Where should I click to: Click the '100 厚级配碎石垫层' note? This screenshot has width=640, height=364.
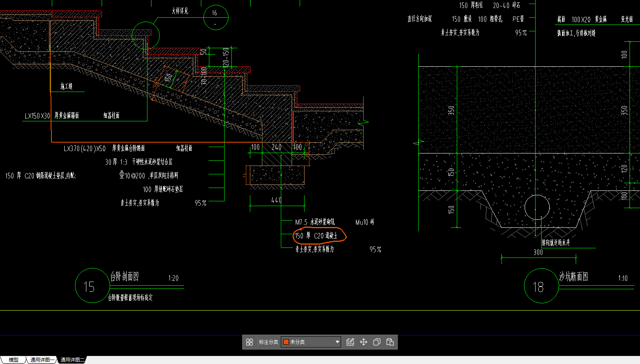pyautogui.click(x=163, y=189)
